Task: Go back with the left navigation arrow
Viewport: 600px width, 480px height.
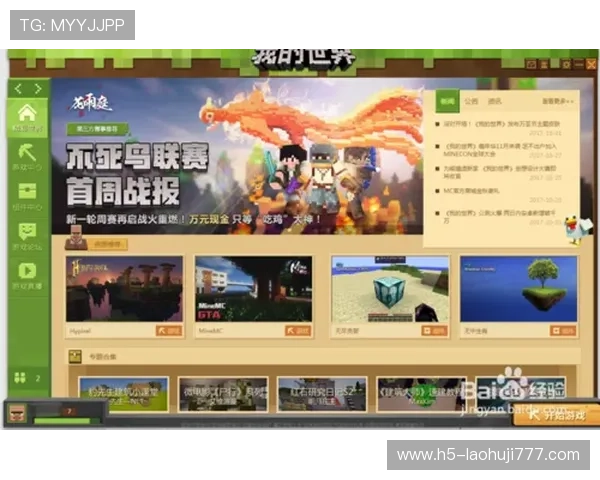Action: point(18,89)
